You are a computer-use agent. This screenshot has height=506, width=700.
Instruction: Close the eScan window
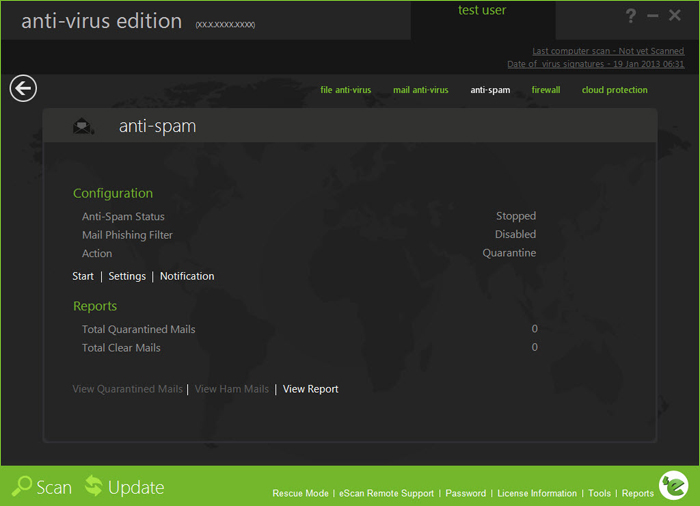coord(675,15)
